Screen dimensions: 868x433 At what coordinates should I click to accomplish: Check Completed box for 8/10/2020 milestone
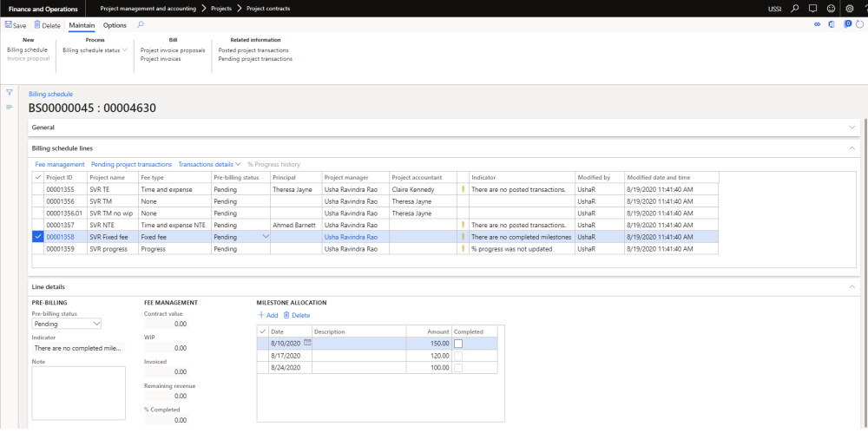(458, 344)
